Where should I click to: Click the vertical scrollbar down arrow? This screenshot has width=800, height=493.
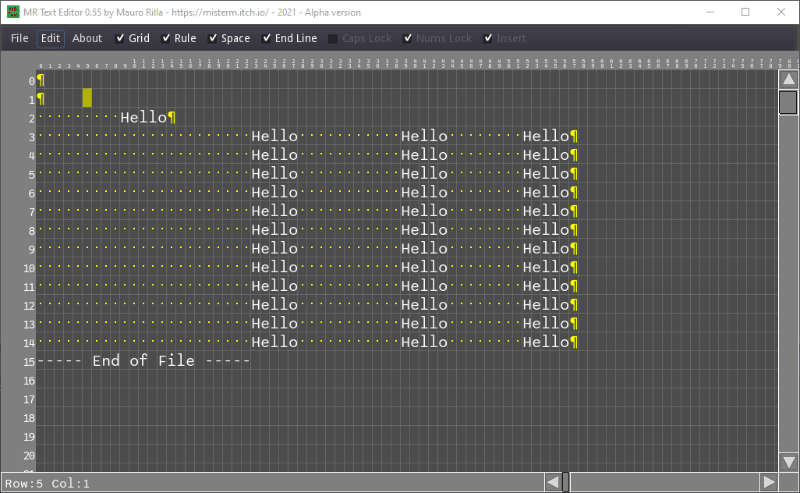pyautogui.click(x=788, y=461)
